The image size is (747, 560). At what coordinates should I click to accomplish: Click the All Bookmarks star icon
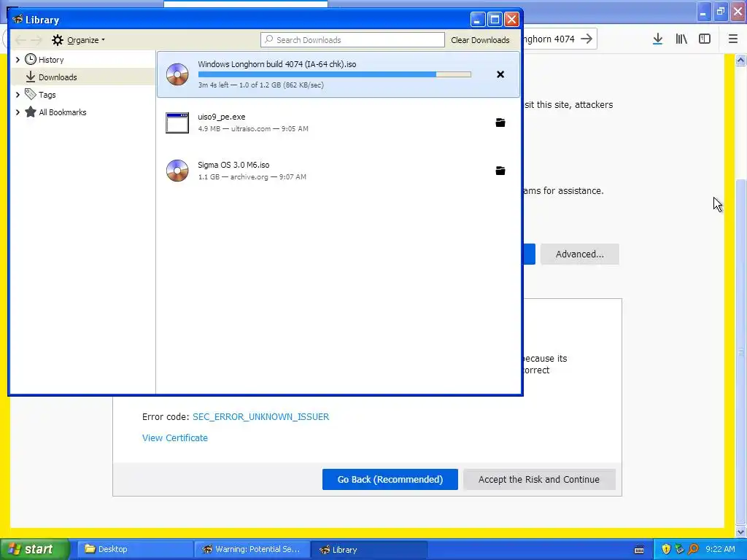click(x=31, y=112)
